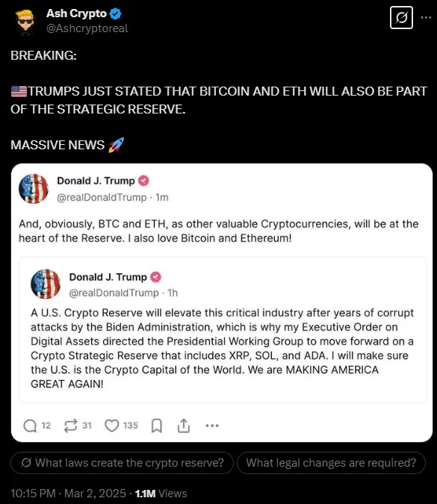437x504 pixels.
Task: Click "What laws create the crypto reserve?" suggestion
Action: [122, 463]
